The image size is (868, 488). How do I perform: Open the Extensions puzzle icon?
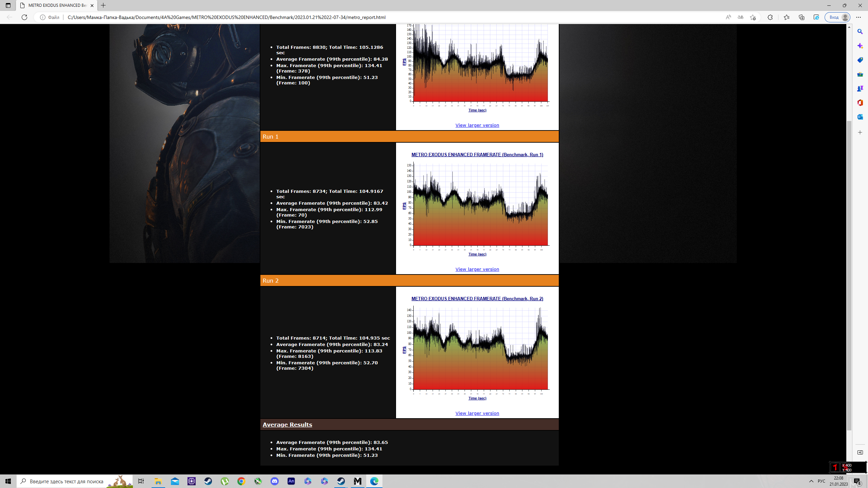pos(770,17)
